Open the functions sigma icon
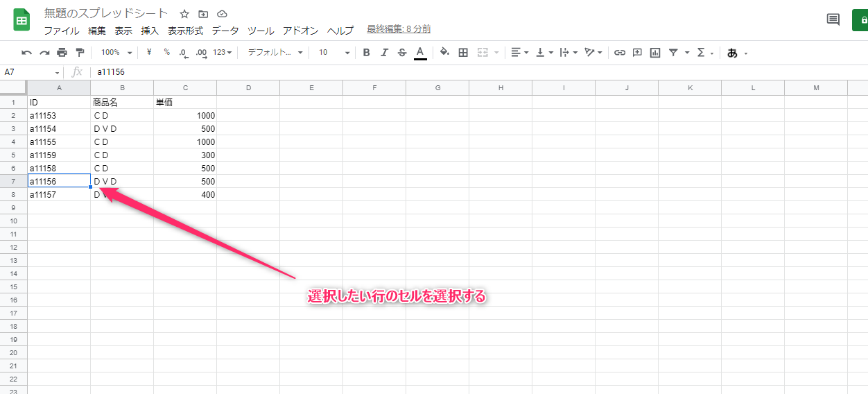 click(x=701, y=52)
